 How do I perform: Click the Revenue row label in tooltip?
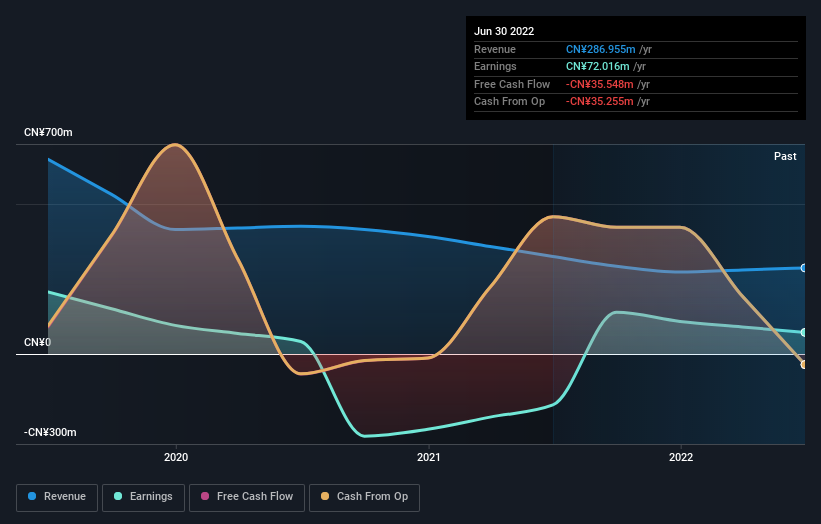495,49
